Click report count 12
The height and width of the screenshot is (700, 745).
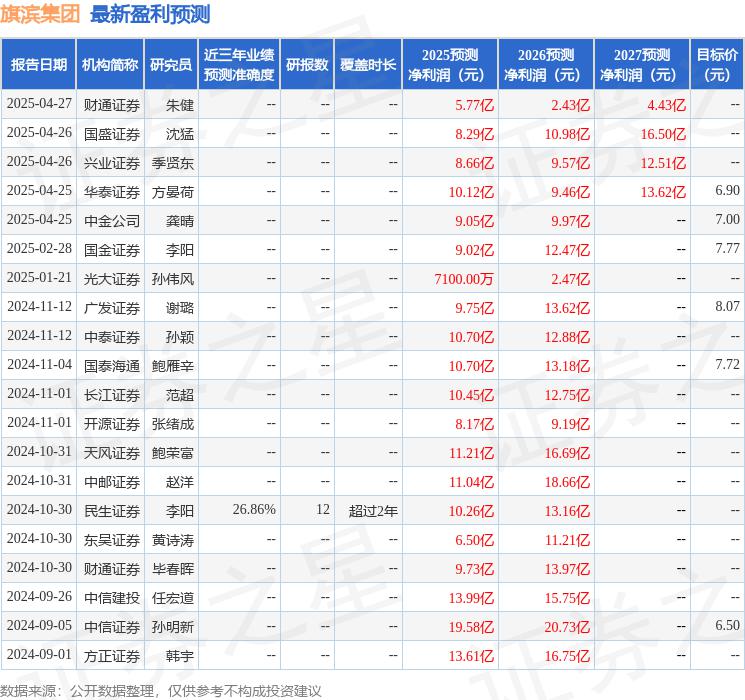click(323, 509)
